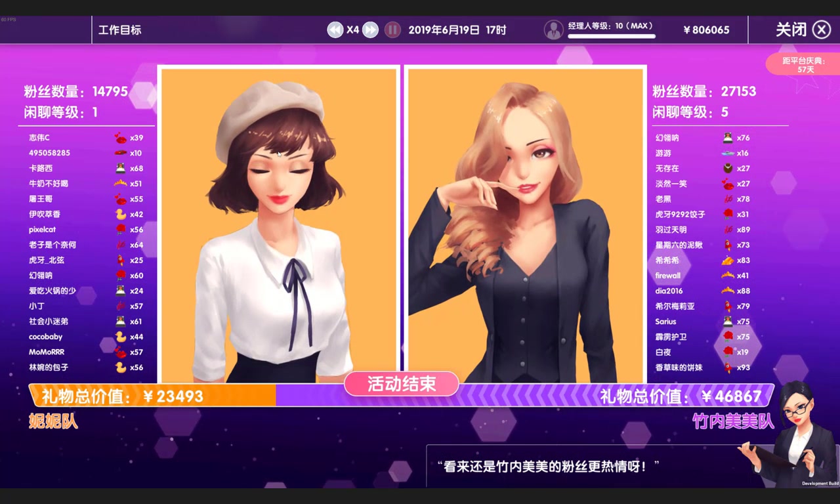Select the blonde streamer portrait on right

[x=525, y=224]
